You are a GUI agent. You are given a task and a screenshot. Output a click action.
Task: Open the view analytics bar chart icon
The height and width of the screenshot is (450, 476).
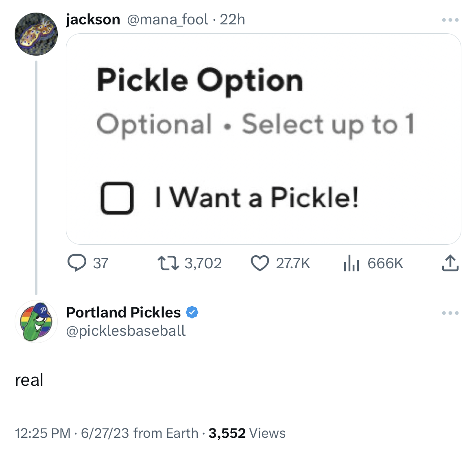(351, 263)
